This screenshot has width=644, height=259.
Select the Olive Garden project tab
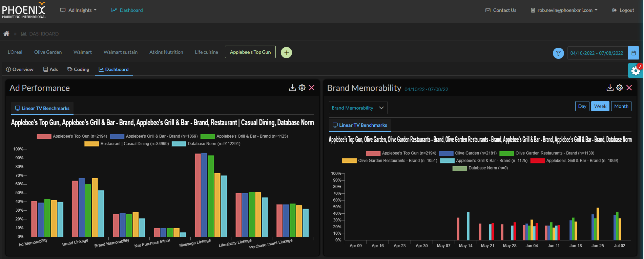tap(48, 52)
